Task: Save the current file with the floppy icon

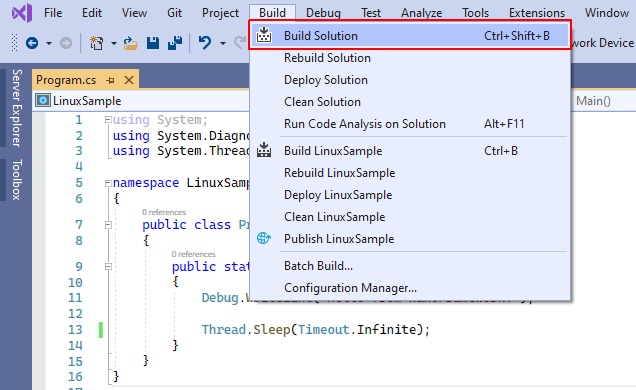Action: [153, 43]
